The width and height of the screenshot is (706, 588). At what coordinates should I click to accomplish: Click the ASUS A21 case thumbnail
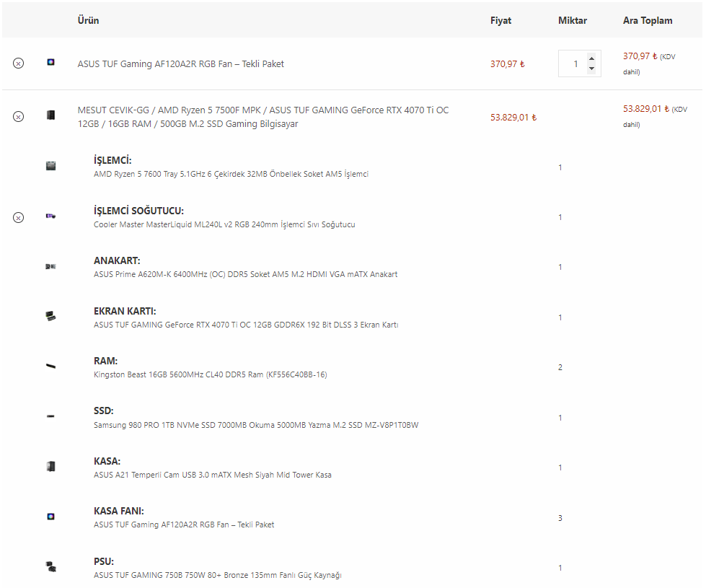pos(51,466)
